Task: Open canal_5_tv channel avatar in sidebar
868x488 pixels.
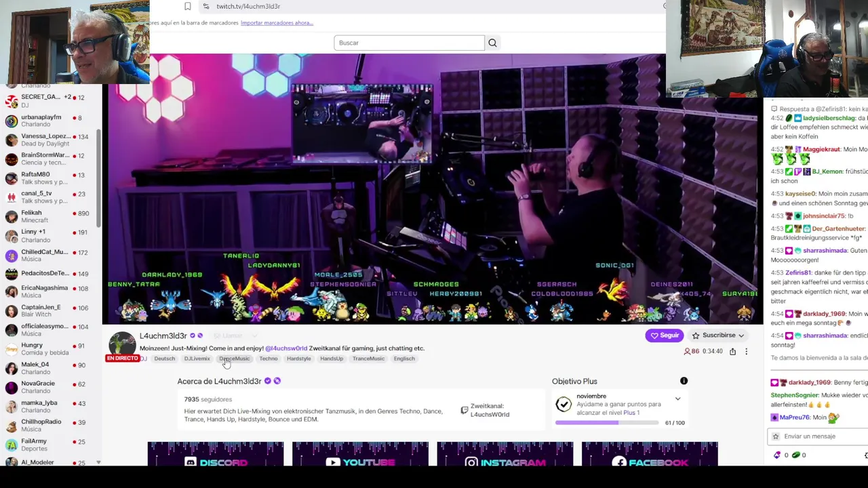Action: coord(11,197)
